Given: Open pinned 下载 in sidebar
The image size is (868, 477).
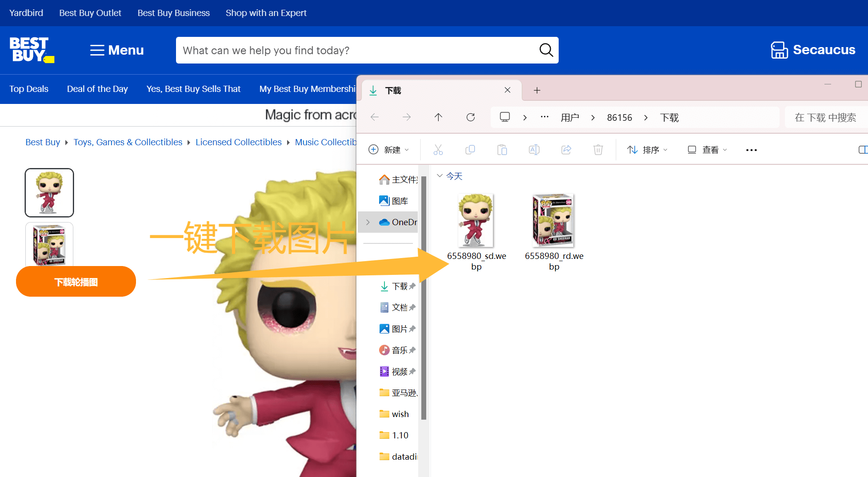Looking at the screenshot, I should coord(397,286).
